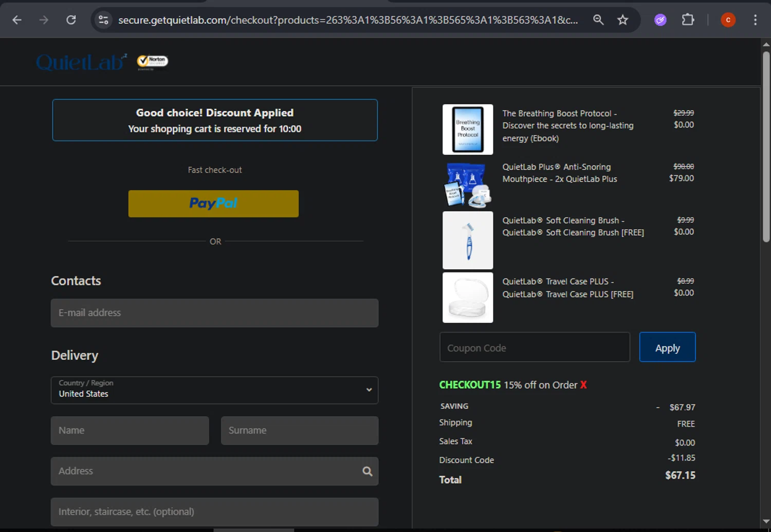This screenshot has width=771, height=532.
Task: Click 'The Breathing Boost Protocol' item name
Action: (568, 126)
